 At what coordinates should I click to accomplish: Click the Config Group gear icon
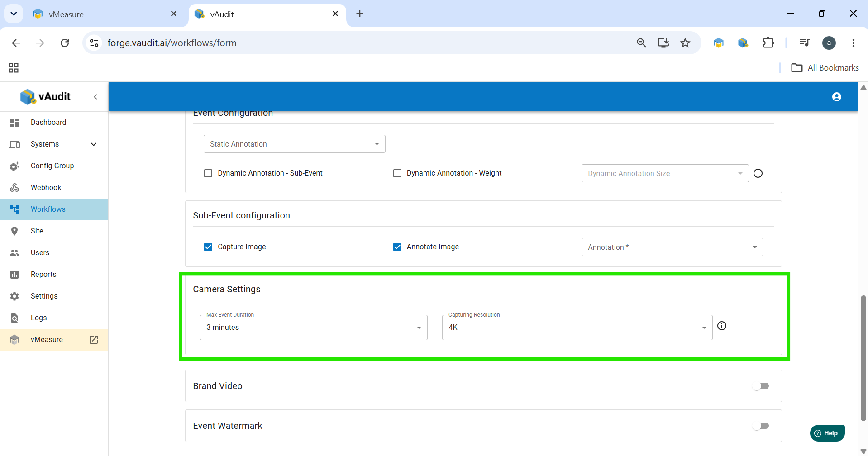(x=14, y=166)
